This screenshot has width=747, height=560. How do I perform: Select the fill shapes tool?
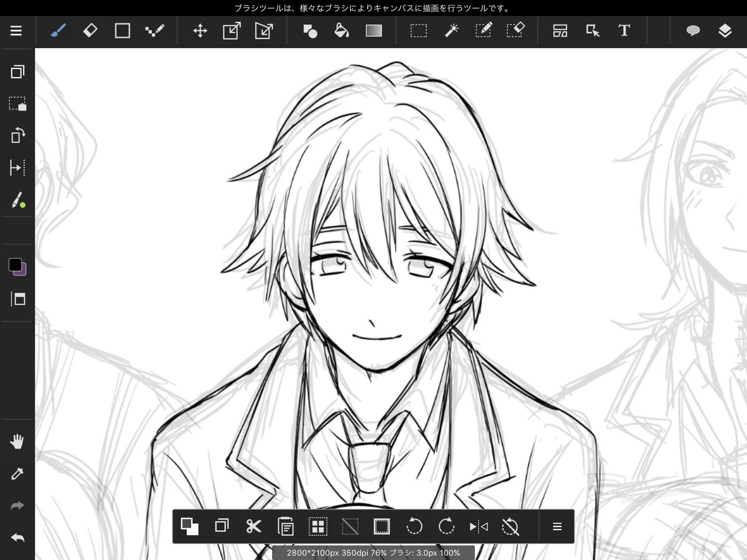tap(310, 30)
